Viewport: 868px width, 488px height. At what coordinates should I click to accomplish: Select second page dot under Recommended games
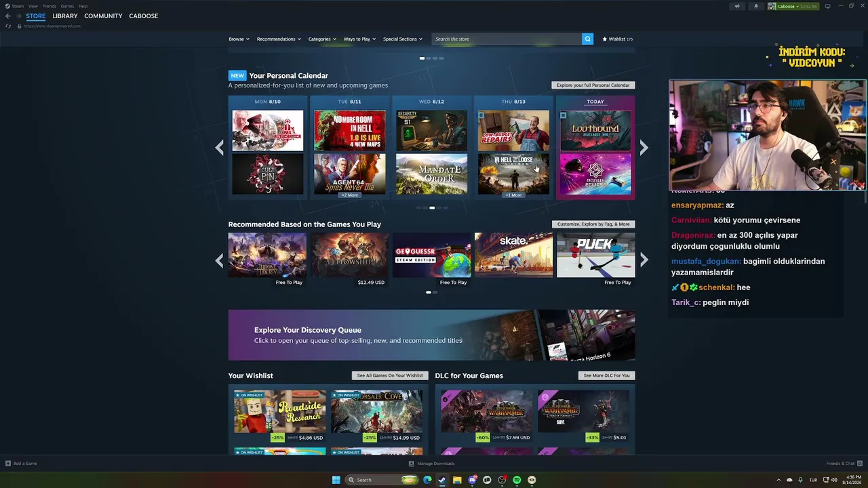point(435,292)
